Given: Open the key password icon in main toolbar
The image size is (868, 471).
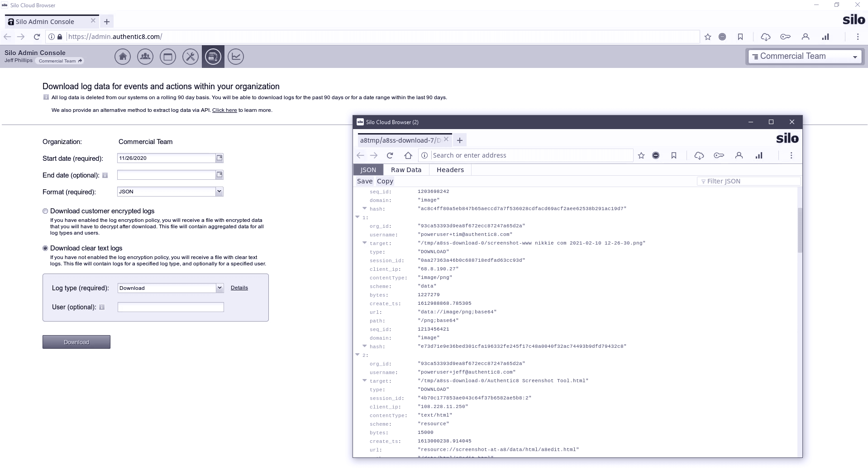Looking at the screenshot, I should pyautogui.click(x=786, y=37).
